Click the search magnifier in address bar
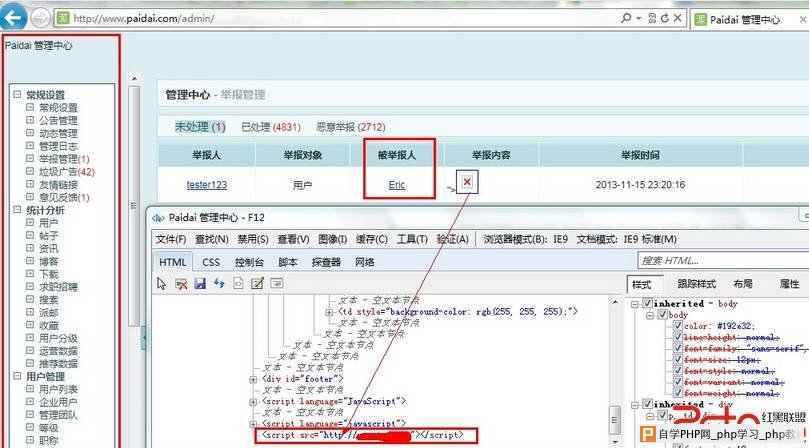 pyautogui.click(x=626, y=19)
